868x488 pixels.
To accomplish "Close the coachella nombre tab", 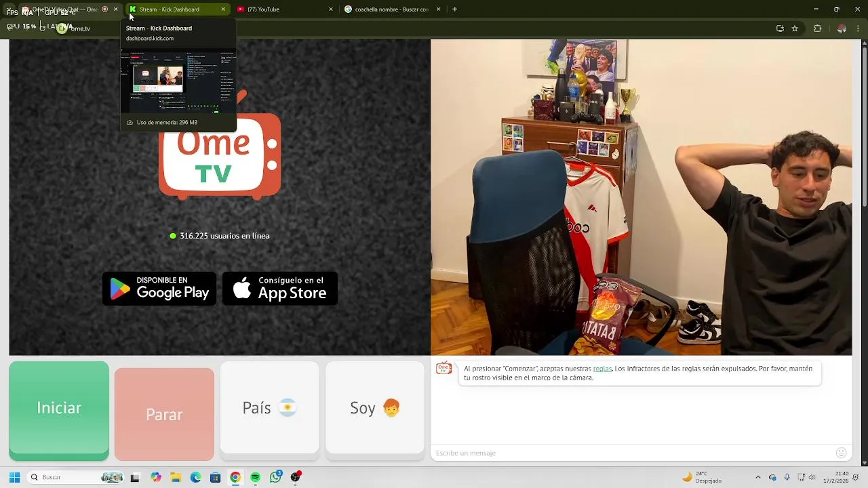I will tap(439, 9).
